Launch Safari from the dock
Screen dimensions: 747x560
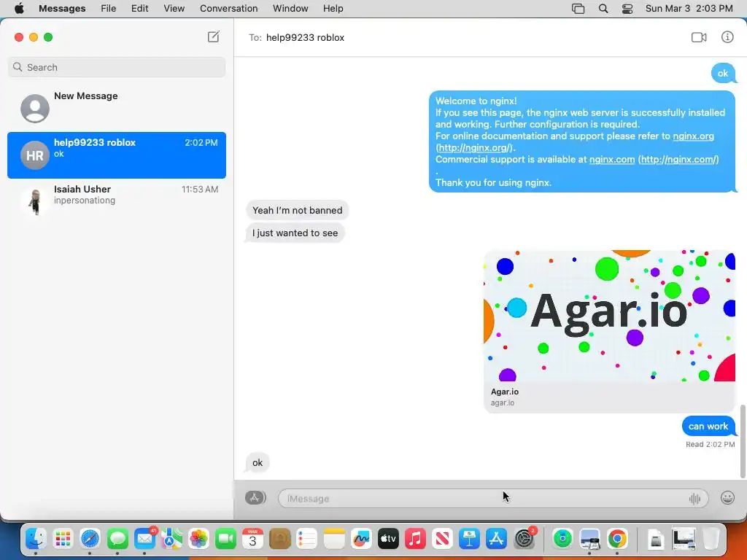pyautogui.click(x=90, y=539)
